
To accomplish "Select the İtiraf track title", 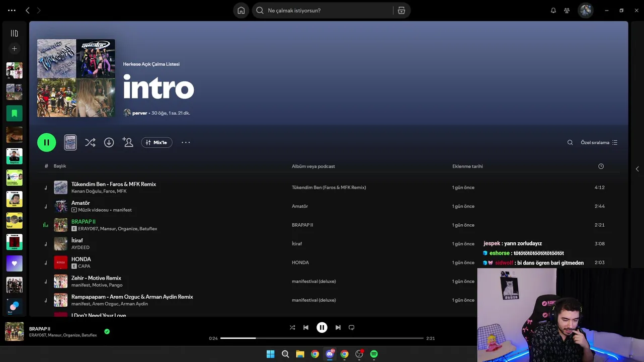I will (77, 240).
